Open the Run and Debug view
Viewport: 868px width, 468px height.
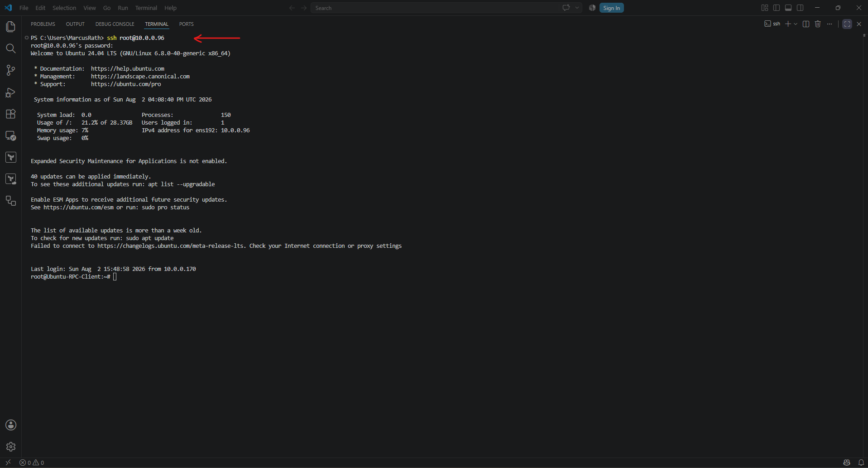click(x=11, y=92)
